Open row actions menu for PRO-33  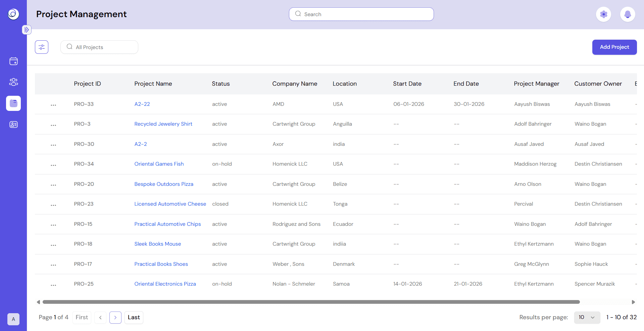(x=53, y=105)
